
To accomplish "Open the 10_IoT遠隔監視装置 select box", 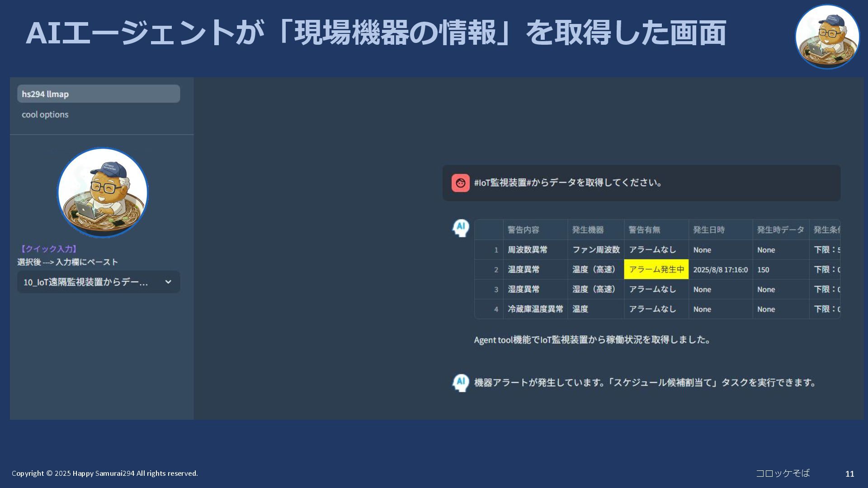I will coord(86,282).
